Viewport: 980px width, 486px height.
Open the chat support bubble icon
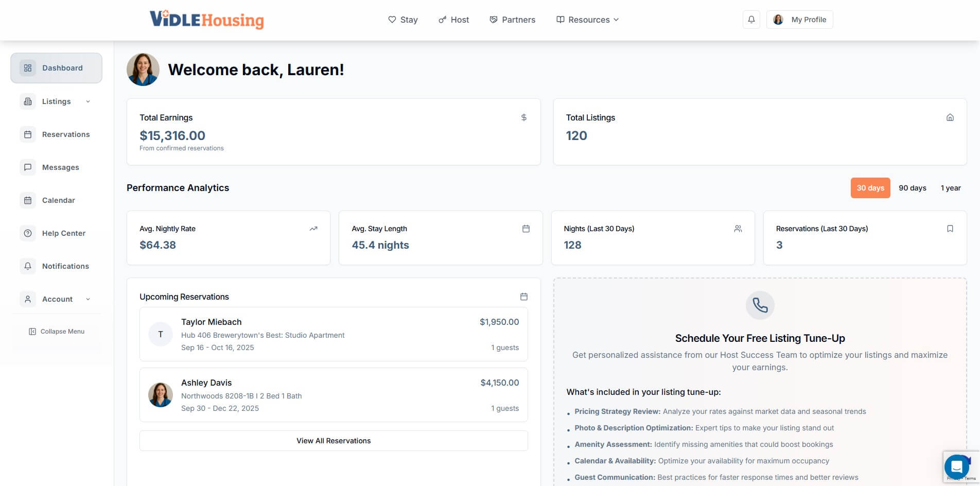[x=956, y=467]
